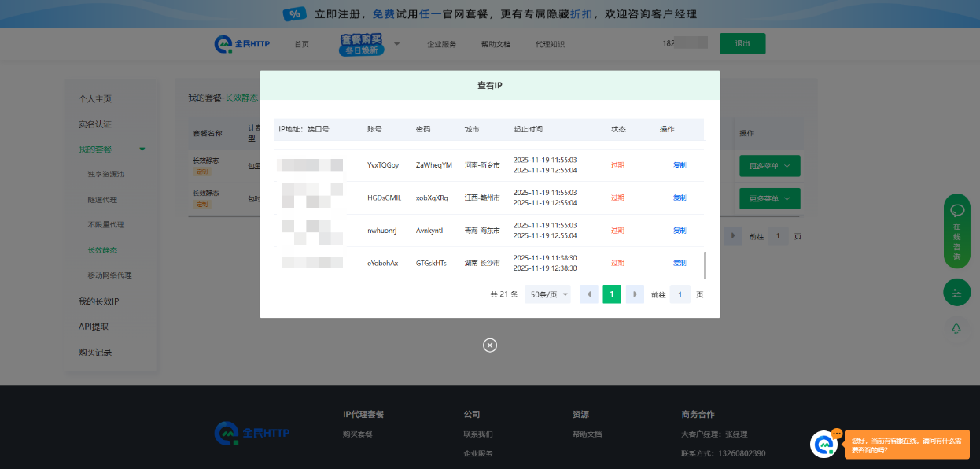Click the dialog's 前往 page number input
The width and height of the screenshot is (980, 469).
[x=679, y=294]
